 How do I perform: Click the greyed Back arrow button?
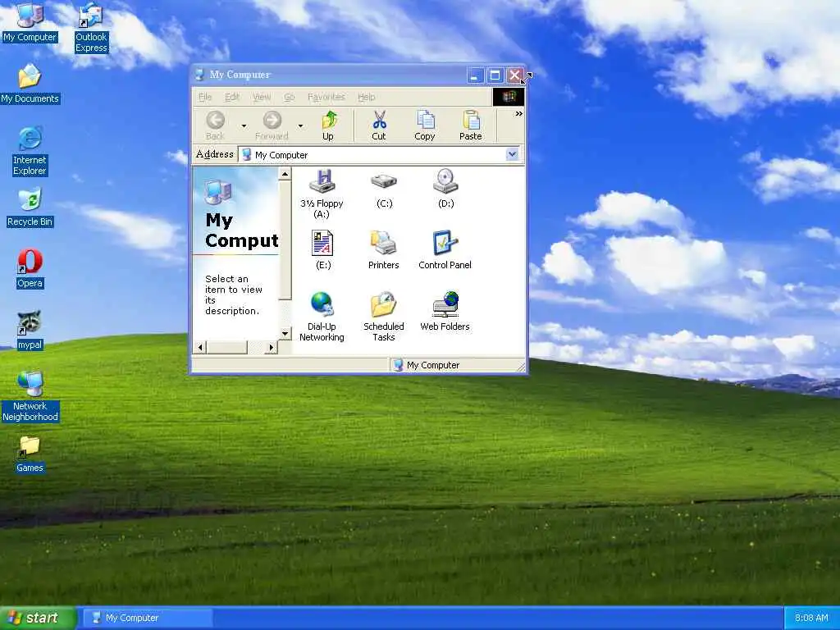click(216, 126)
